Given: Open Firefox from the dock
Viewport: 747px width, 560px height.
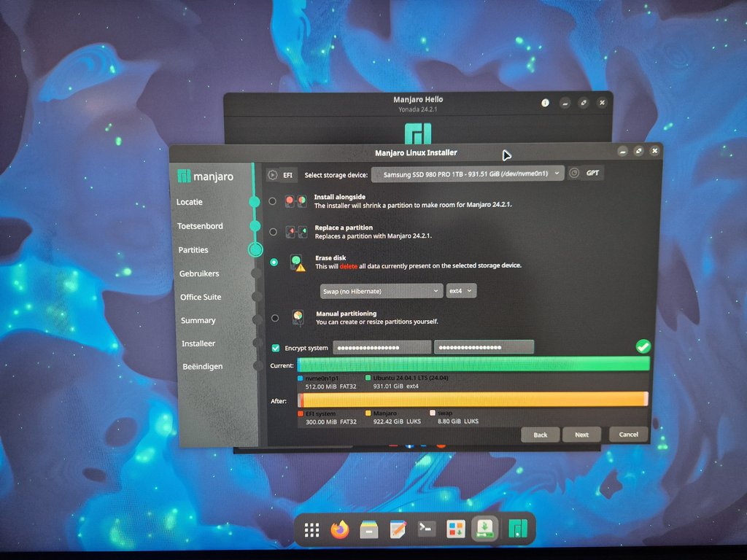Looking at the screenshot, I should point(339,529).
